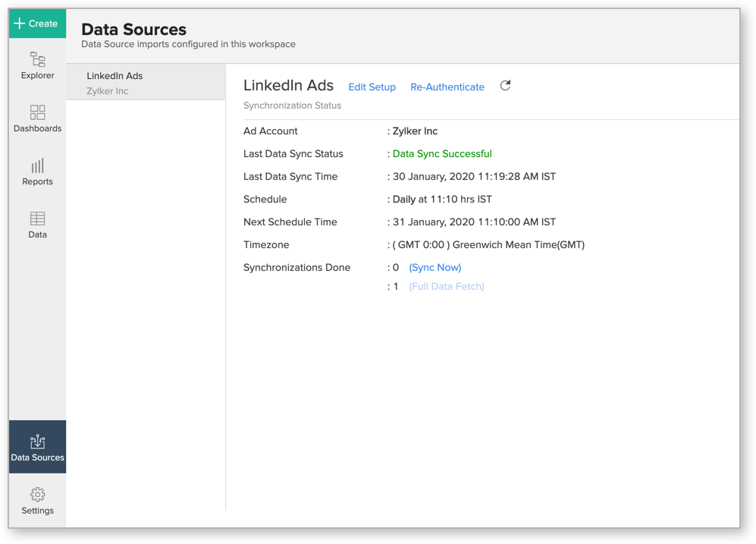Open the Settings gear icon
756x544 pixels.
click(38, 495)
